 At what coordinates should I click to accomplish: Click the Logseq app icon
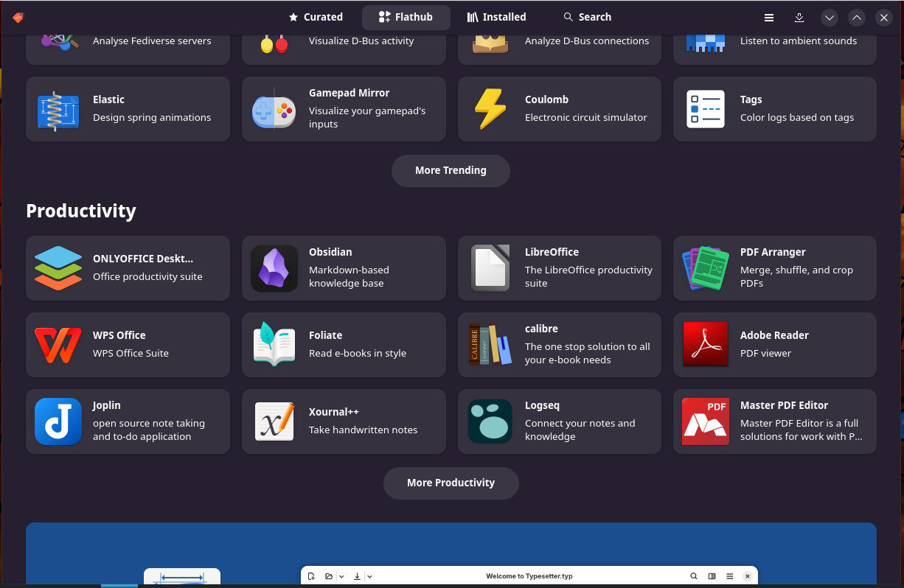(x=490, y=421)
